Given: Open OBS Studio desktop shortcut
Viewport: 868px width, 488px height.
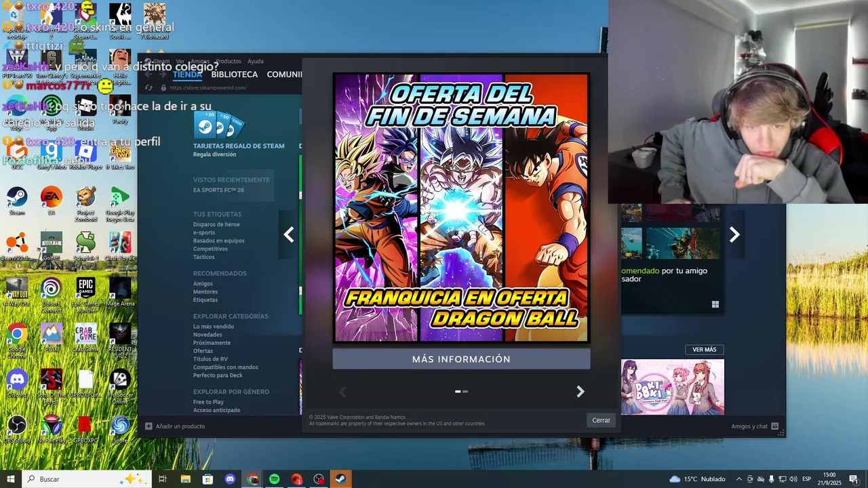Looking at the screenshot, I should 17,428.
